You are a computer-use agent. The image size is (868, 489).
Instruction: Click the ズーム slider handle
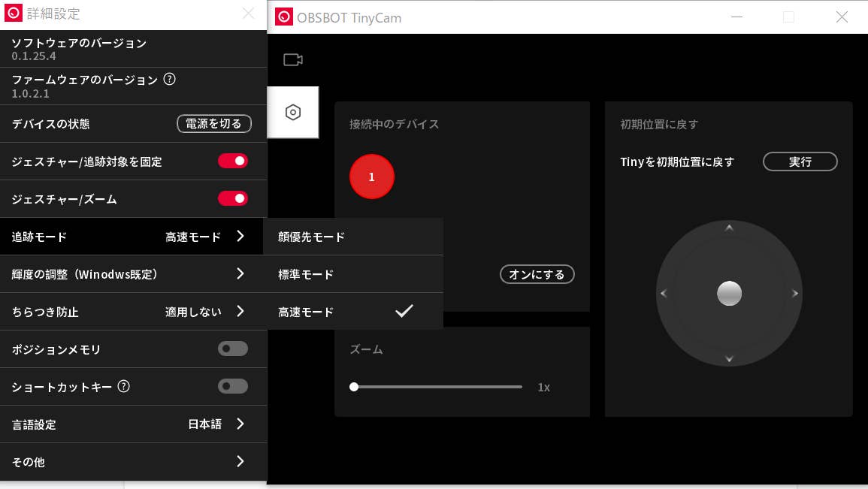pos(354,387)
